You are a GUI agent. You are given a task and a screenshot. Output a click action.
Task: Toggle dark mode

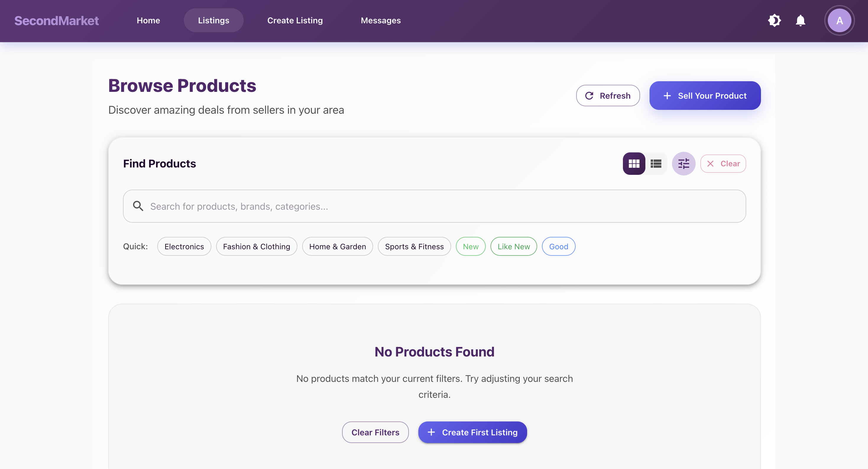point(775,20)
